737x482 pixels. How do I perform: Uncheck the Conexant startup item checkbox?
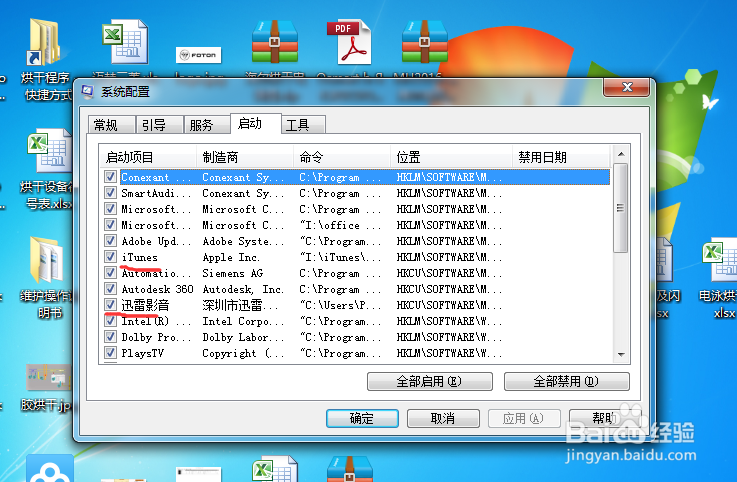pyautogui.click(x=110, y=177)
